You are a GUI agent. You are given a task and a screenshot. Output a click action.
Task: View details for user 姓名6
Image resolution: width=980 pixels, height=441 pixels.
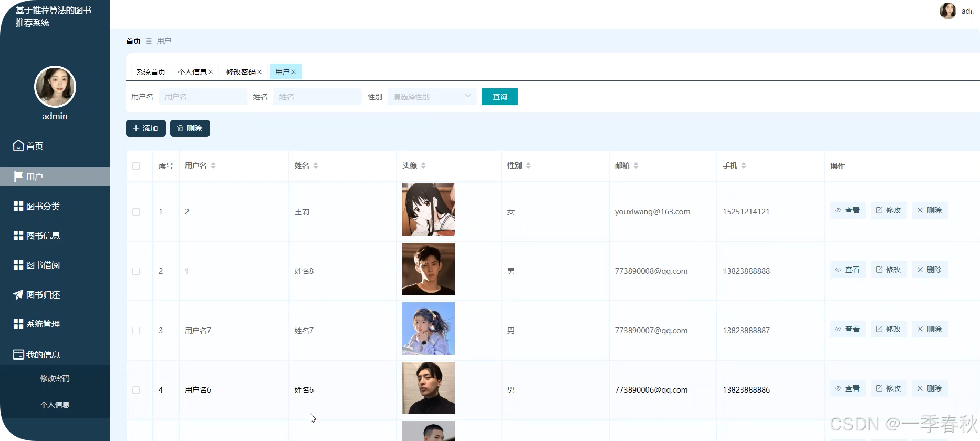pos(848,388)
